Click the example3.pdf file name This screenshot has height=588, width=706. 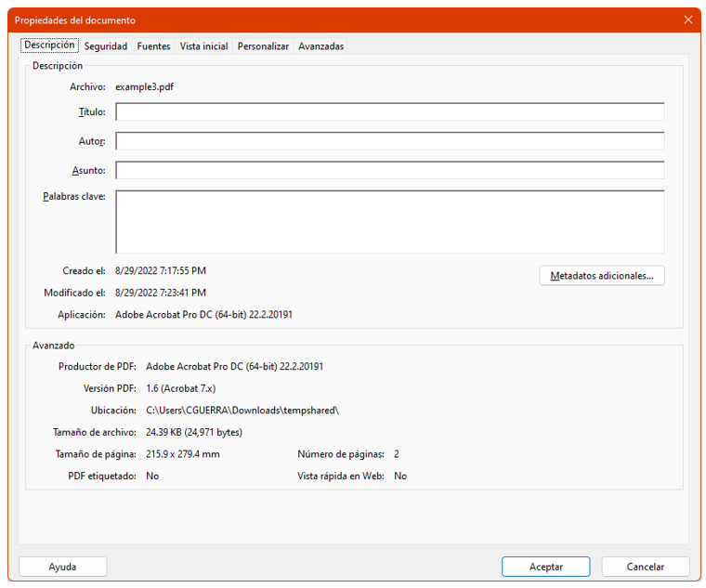pyautogui.click(x=144, y=87)
